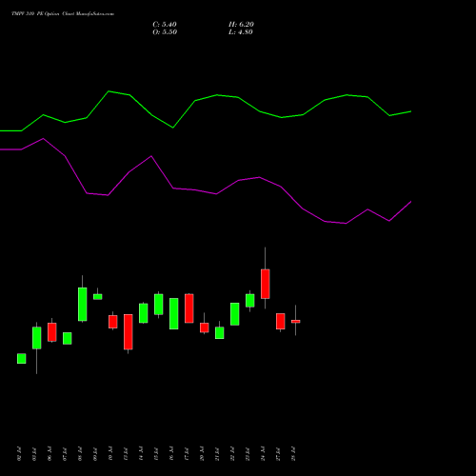Select the small green candle on 09 Jul

[x=98, y=296]
